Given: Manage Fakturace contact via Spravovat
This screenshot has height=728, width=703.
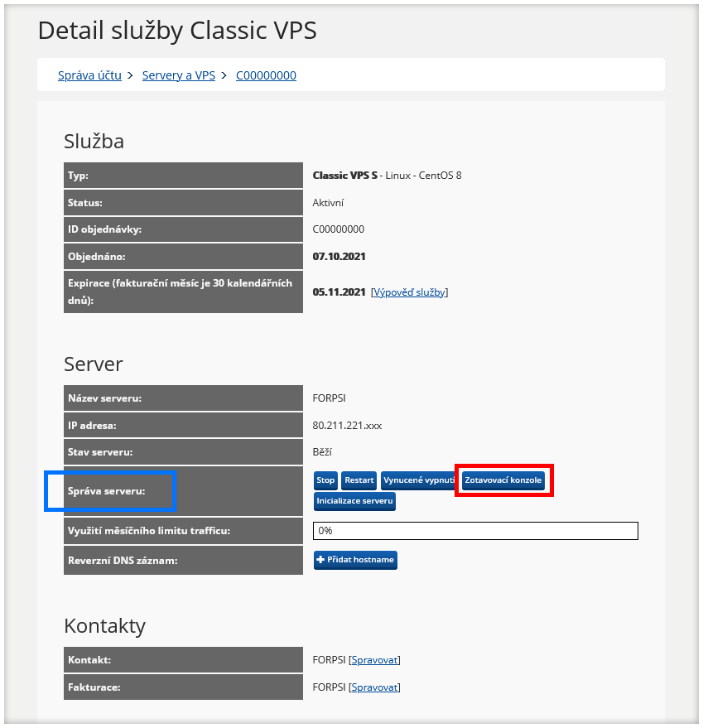Looking at the screenshot, I should 374,687.
